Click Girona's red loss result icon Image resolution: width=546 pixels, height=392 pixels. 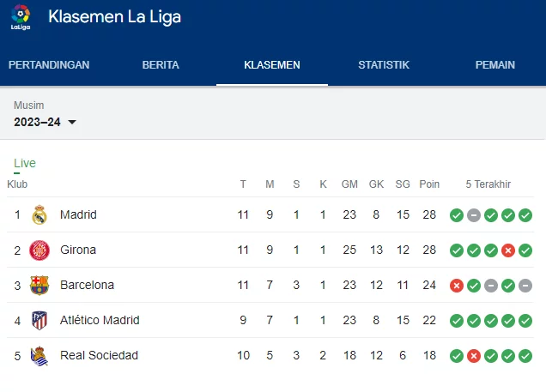point(508,250)
